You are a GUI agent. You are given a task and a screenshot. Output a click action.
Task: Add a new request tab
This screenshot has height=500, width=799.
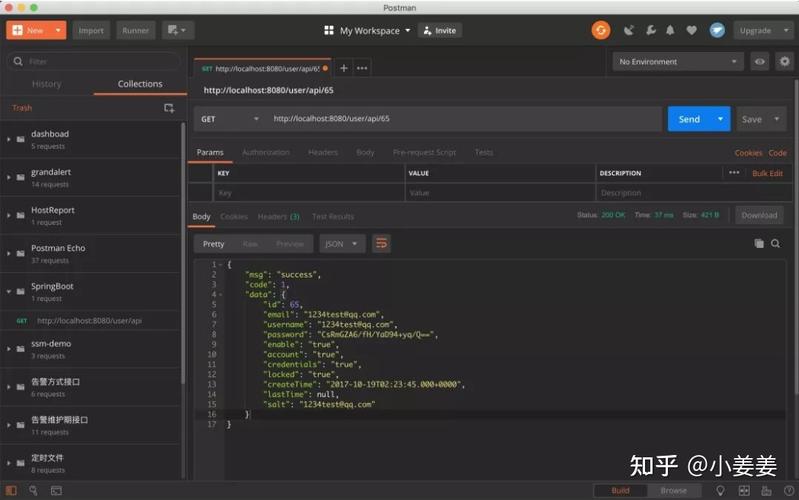[x=344, y=68]
